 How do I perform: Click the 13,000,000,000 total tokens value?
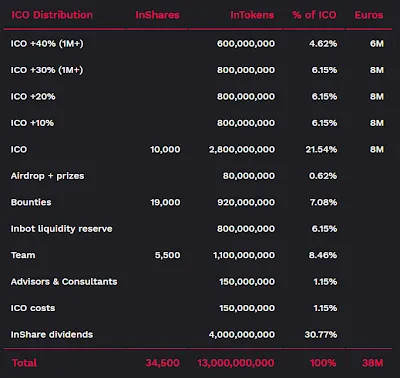(236, 363)
